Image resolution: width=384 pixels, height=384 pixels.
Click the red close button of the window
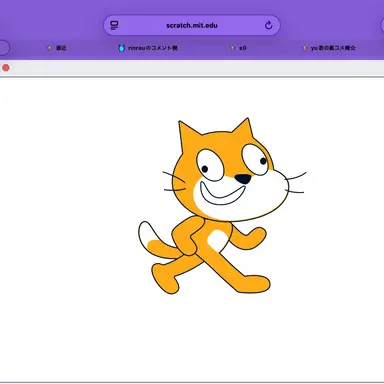[6, 68]
